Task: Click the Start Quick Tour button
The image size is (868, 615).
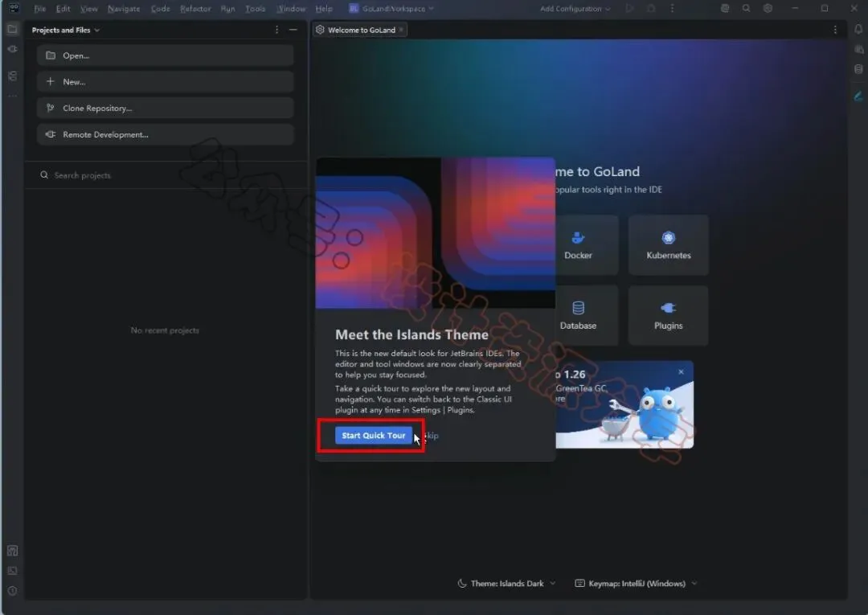Action: [374, 436]
